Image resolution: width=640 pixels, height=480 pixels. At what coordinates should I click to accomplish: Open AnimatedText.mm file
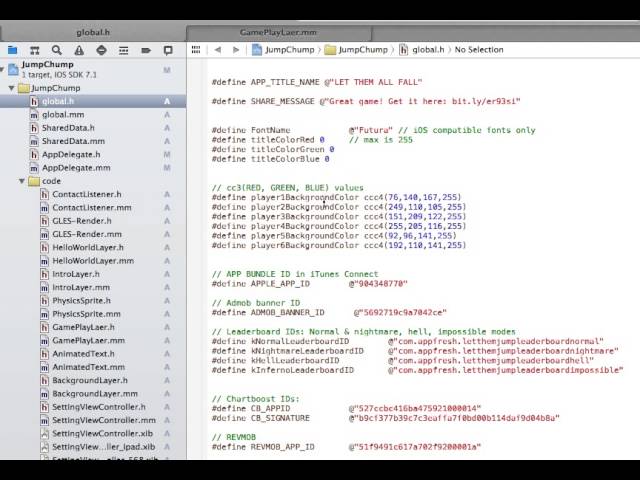coord(89,367)
